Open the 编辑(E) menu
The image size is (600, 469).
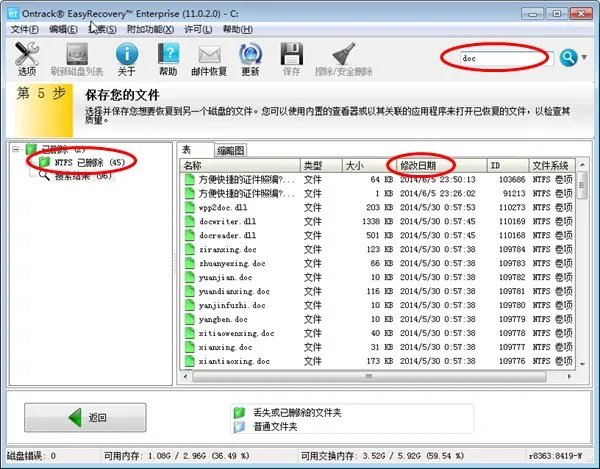tap(63, 29)
